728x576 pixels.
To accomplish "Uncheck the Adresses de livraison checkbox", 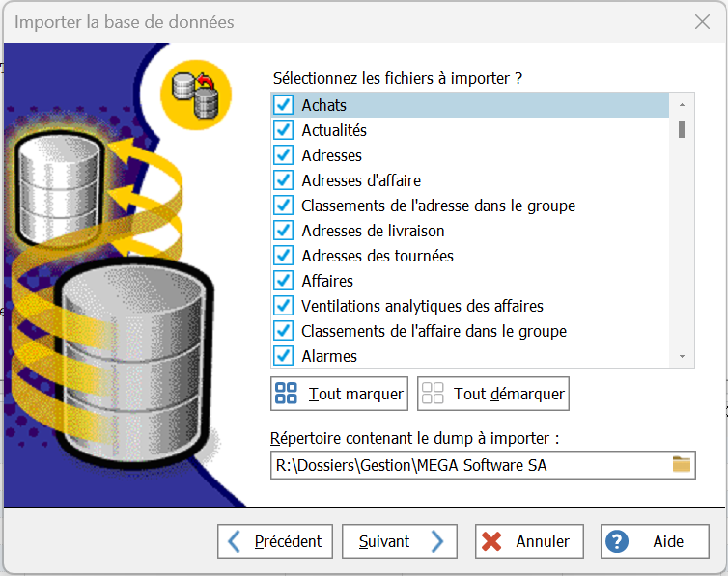I will click(x=284, y=231).
